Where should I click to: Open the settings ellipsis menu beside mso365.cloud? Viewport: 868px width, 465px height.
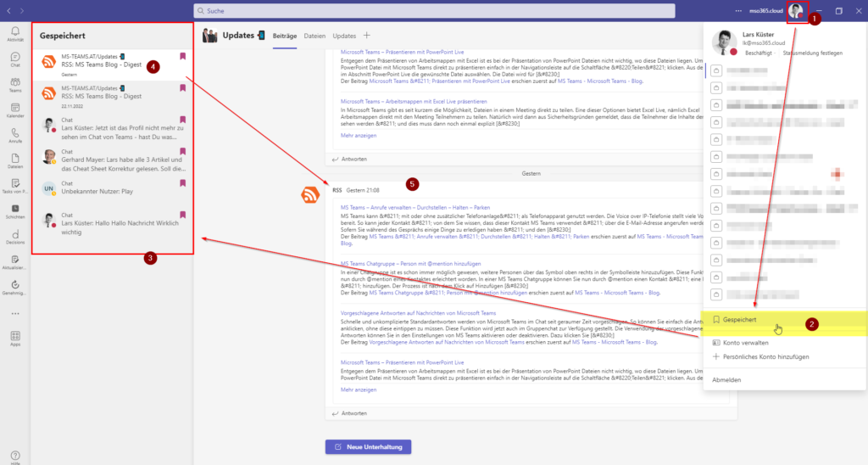click(738, 10)
